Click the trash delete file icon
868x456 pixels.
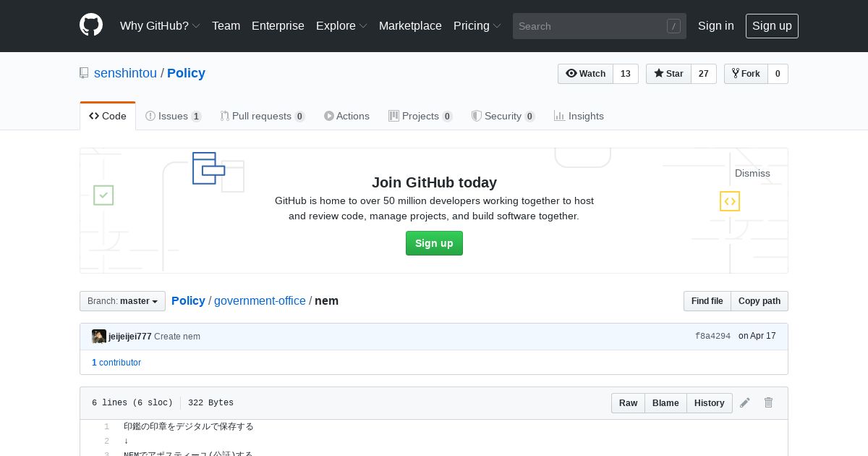point(769,402)
